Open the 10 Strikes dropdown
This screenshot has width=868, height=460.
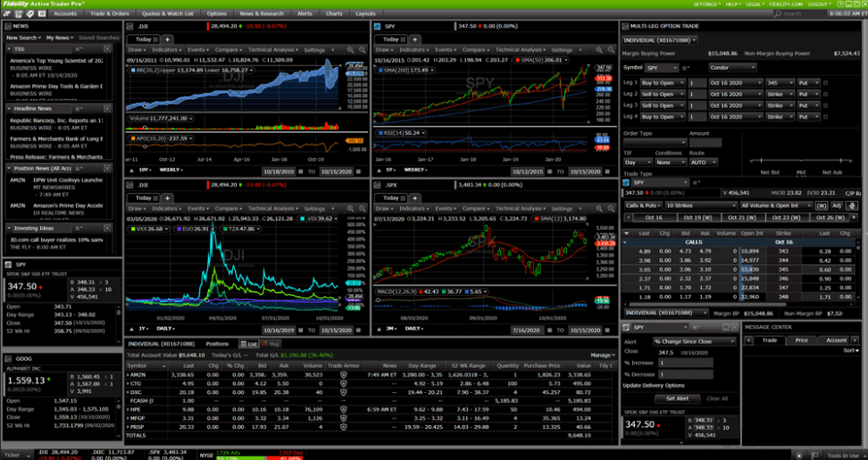pyautogui.click(x=700, y=206)
